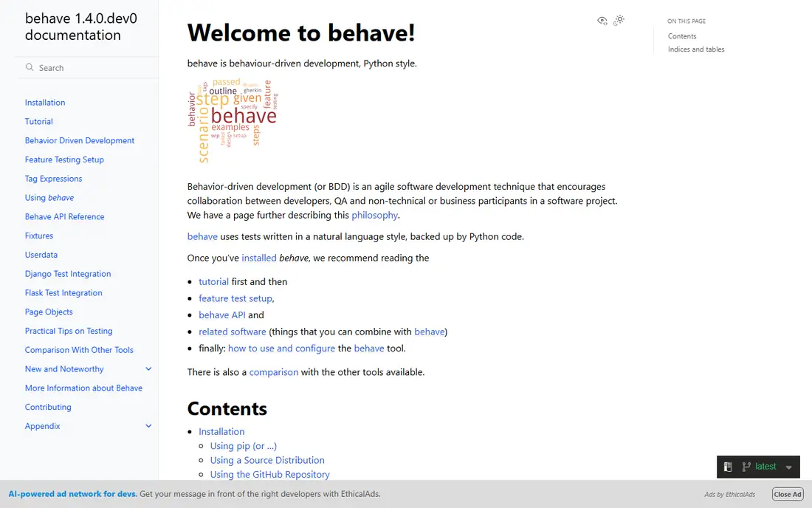This screenshot has height=508, width=812.
Task: Open Installation in the Contents list
Action: [221, 431]
